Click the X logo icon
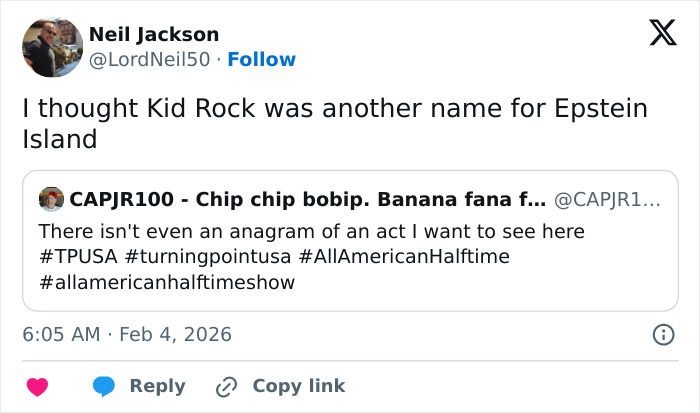The image size is (700, 413). pos(656,33)
